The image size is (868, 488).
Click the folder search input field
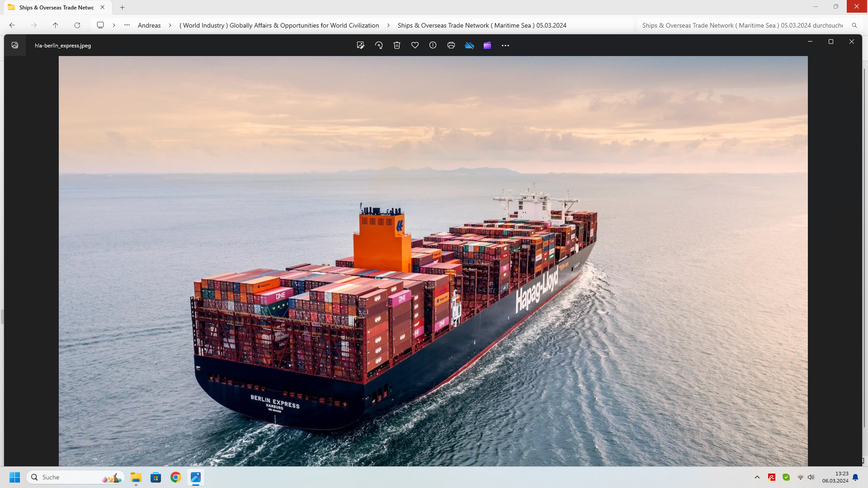742,25
